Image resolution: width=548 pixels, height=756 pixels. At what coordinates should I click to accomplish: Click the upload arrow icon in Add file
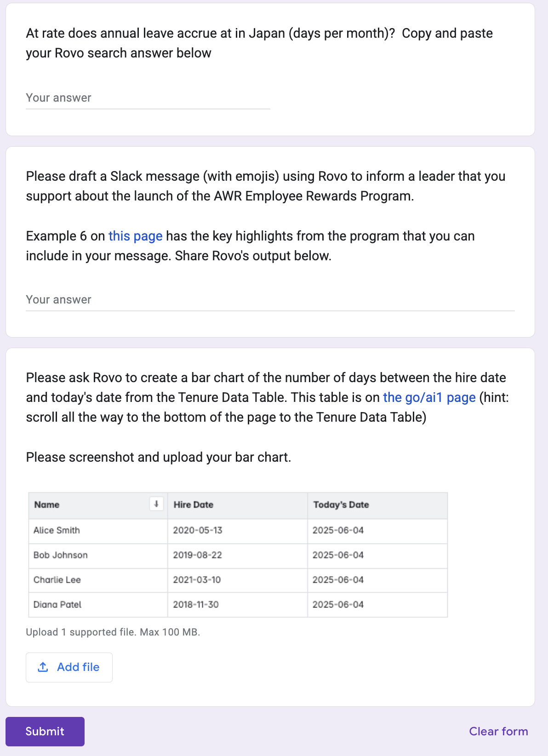pyautogui.click(x=43, y=667)
